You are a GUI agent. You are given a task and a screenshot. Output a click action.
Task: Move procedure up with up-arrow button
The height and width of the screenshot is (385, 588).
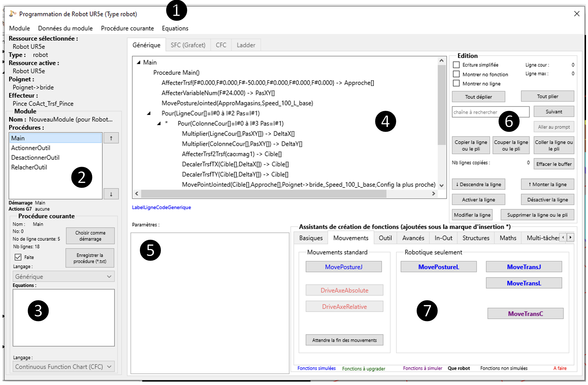[111, 138]
